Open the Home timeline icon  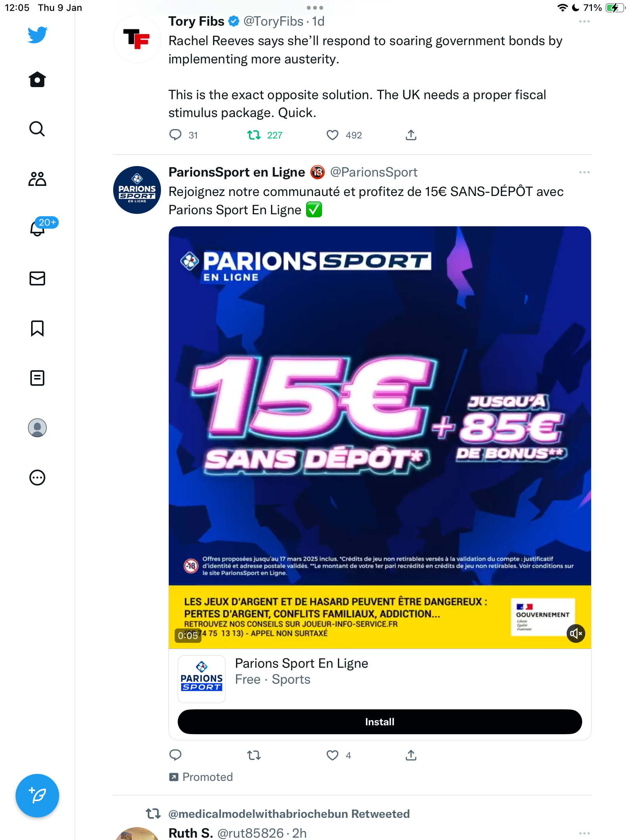click(x=37, y=79)
